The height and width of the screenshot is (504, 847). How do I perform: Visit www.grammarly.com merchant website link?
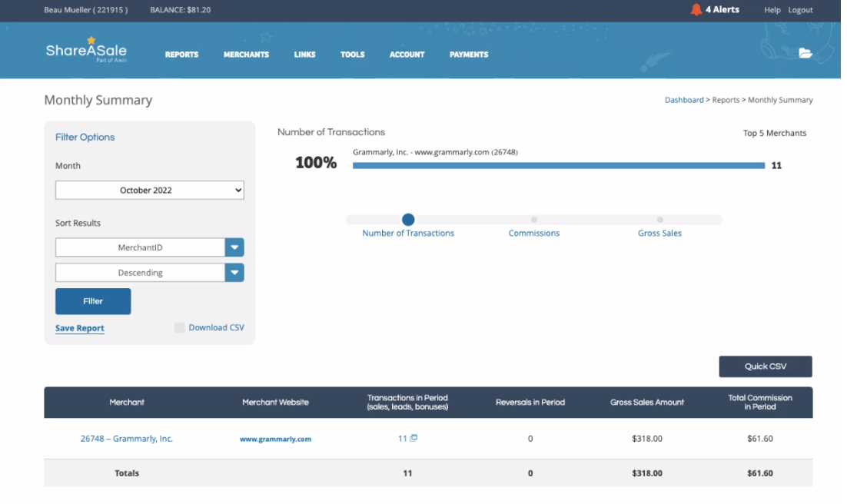(x=275, y=439)
